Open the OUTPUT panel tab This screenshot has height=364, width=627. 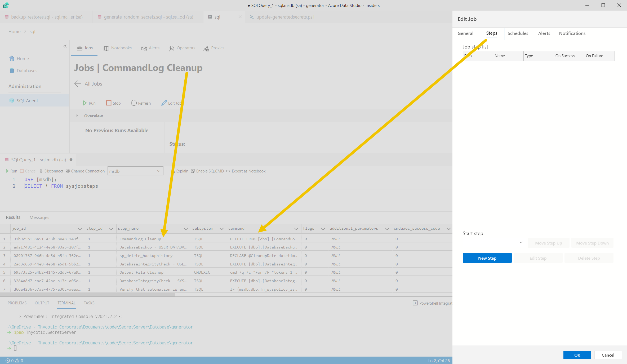[x=42, y=303]
